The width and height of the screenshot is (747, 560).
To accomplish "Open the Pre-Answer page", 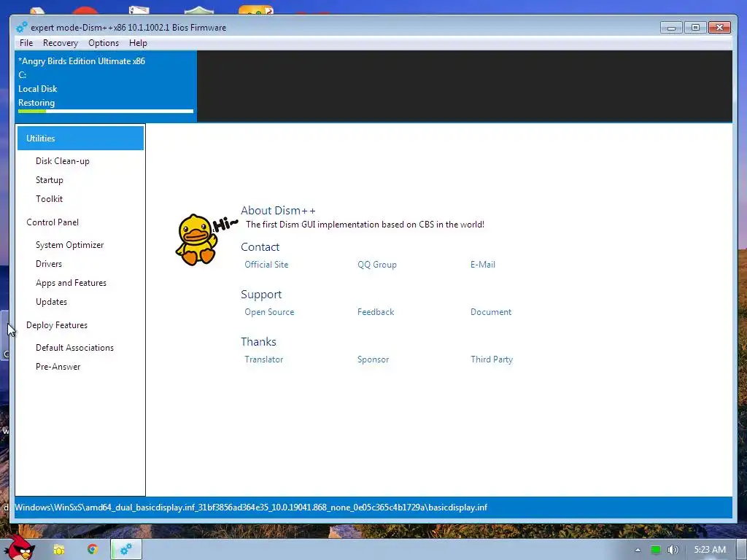I will point(58,367).
